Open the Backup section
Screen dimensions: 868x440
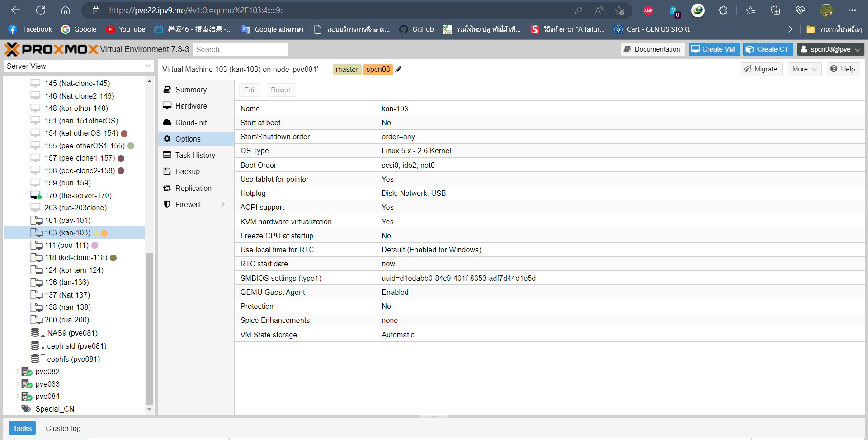[196, 171]
